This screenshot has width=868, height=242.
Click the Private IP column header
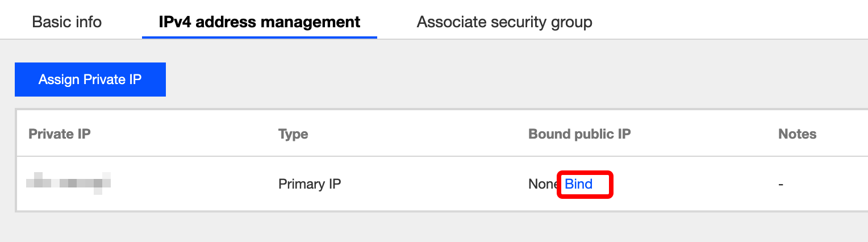click(60, 134)
